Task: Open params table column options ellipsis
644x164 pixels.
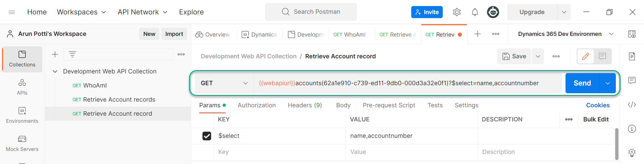Action: click(569, 119)
